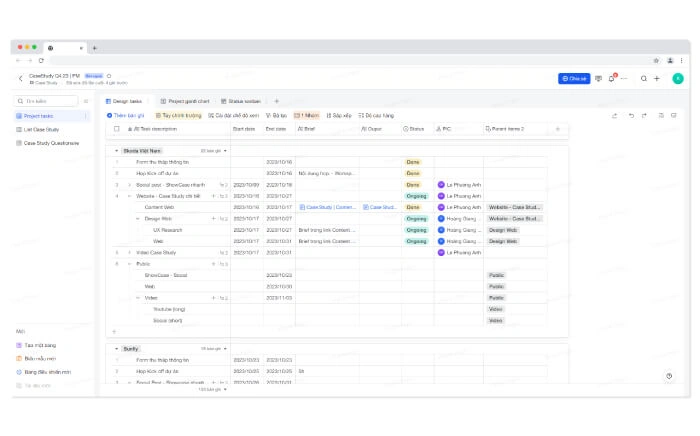Click the redo arrow in table toolbar

coord(645,115)
